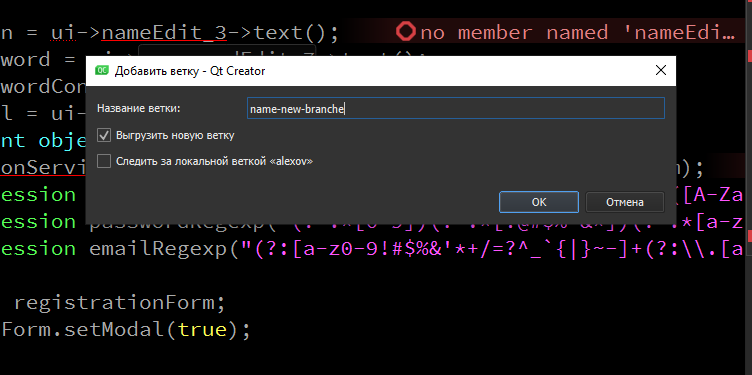Click the branch name field containing name-new-branche

[456, 108]
